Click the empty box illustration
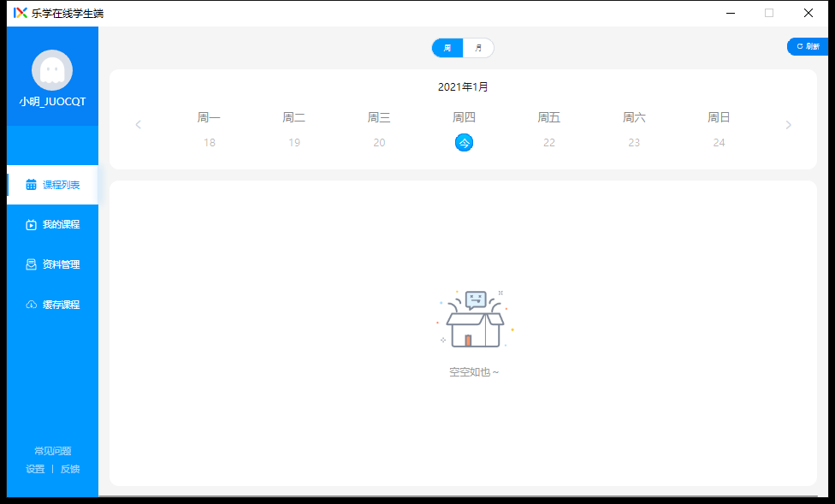 (x=475, y=320)
